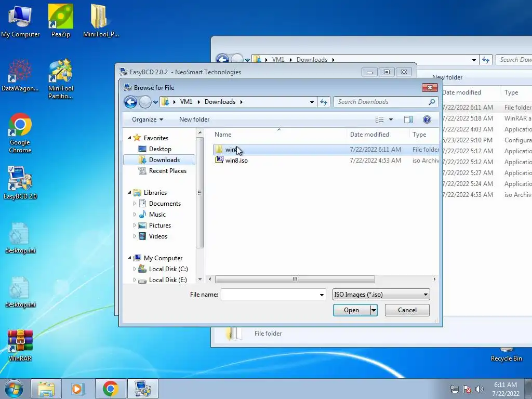Open the recent pages dropdown beside Forward arrow

click(155, 102)
